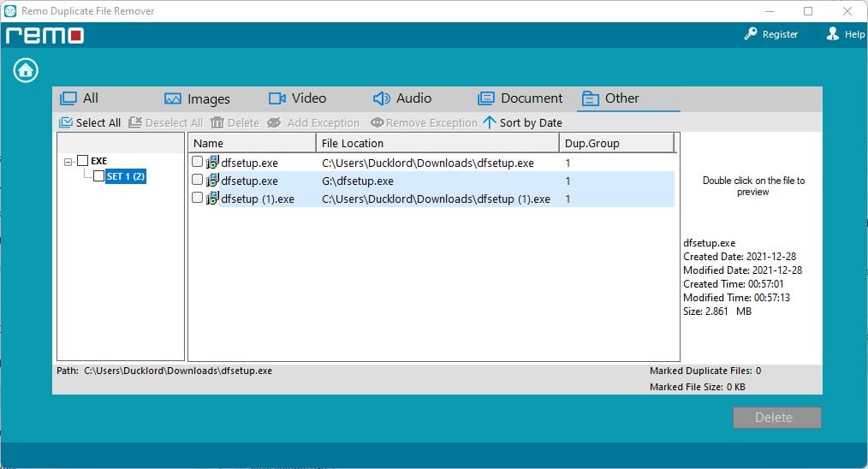Click the 'Double click on the file to preview' text
868x469 pixels.
[753, 186]
